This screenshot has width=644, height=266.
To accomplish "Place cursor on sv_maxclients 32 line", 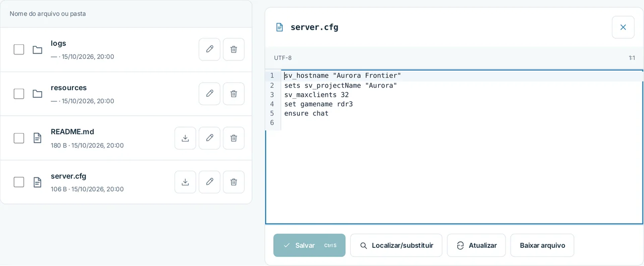I will [x=316, y=95].
